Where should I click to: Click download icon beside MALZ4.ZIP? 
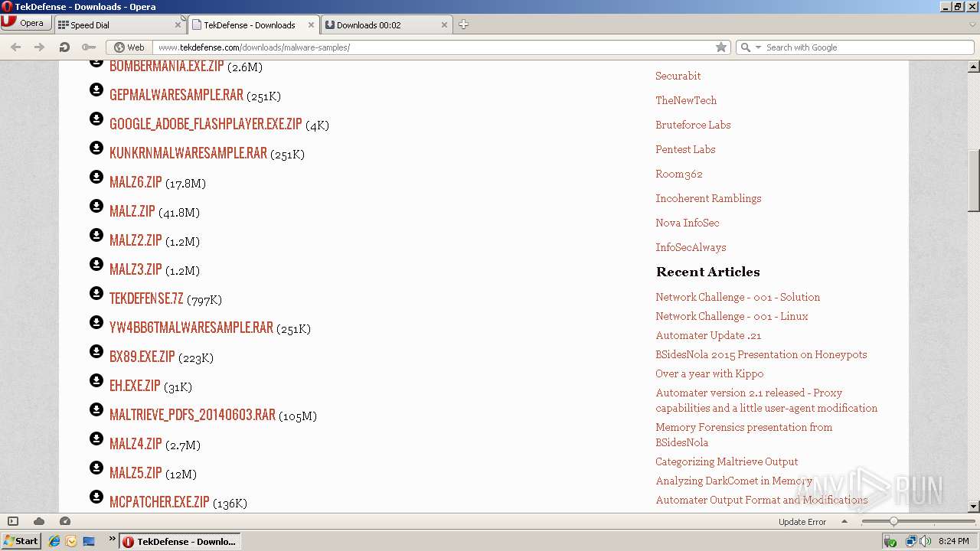[96, 439]
